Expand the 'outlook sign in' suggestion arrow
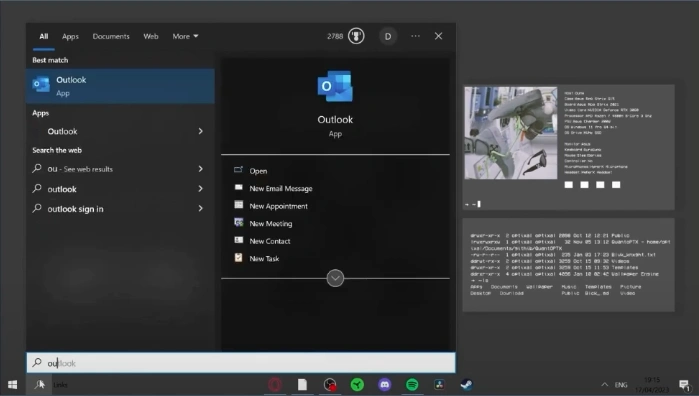 (201, 209)
